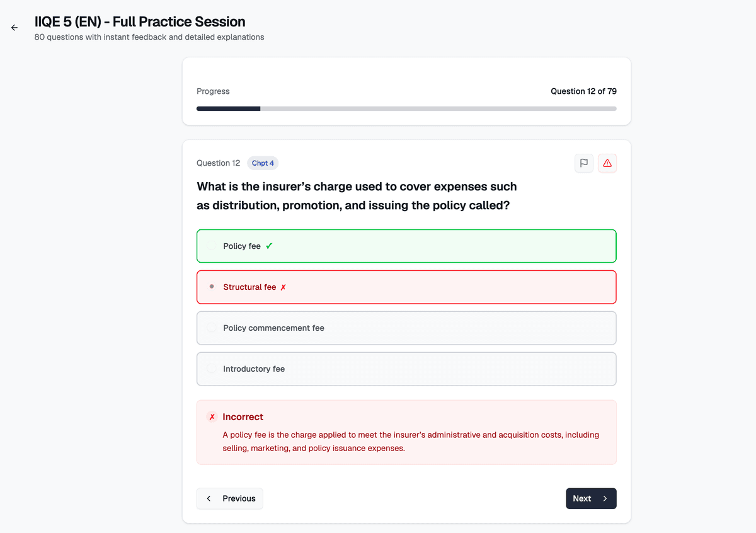Screen dimensions: 756x533
Task: Report issue with warning triangle icon
Action: tap(607, 163)
